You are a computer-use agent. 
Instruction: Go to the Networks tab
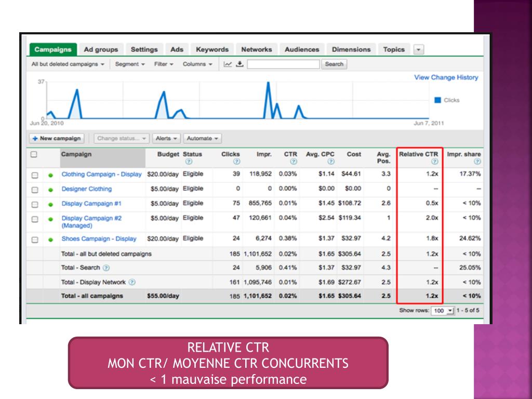click(x=257, y=49)
